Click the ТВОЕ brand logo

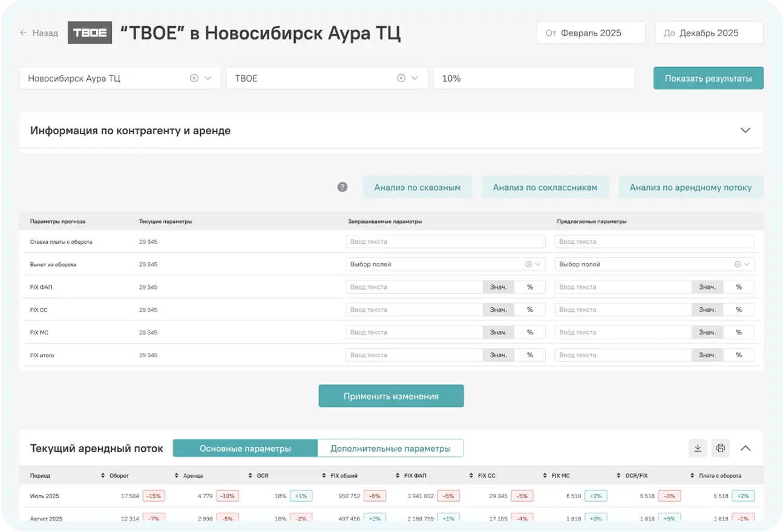(90, 33)
